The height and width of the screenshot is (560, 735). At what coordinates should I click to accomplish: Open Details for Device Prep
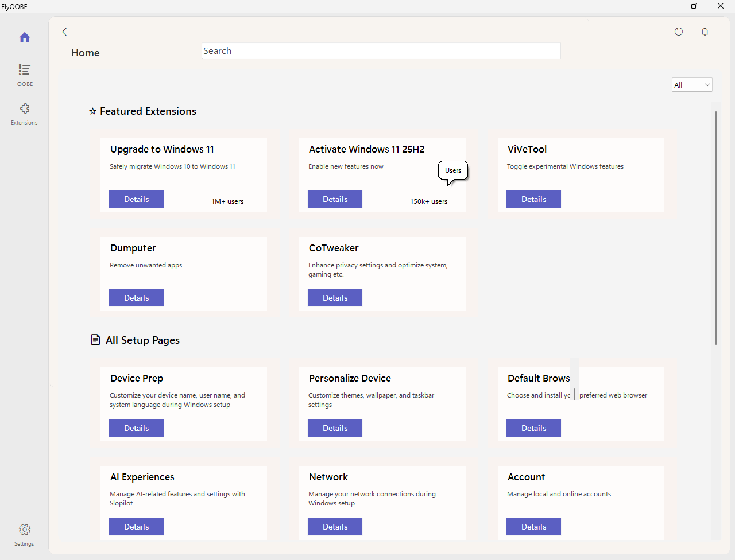137,428
